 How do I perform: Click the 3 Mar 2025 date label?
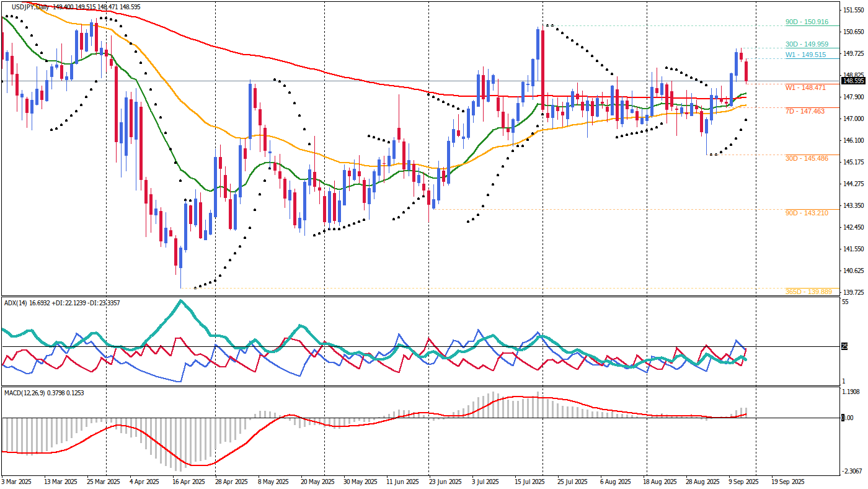pyautogui.click(x=17, y=482)
